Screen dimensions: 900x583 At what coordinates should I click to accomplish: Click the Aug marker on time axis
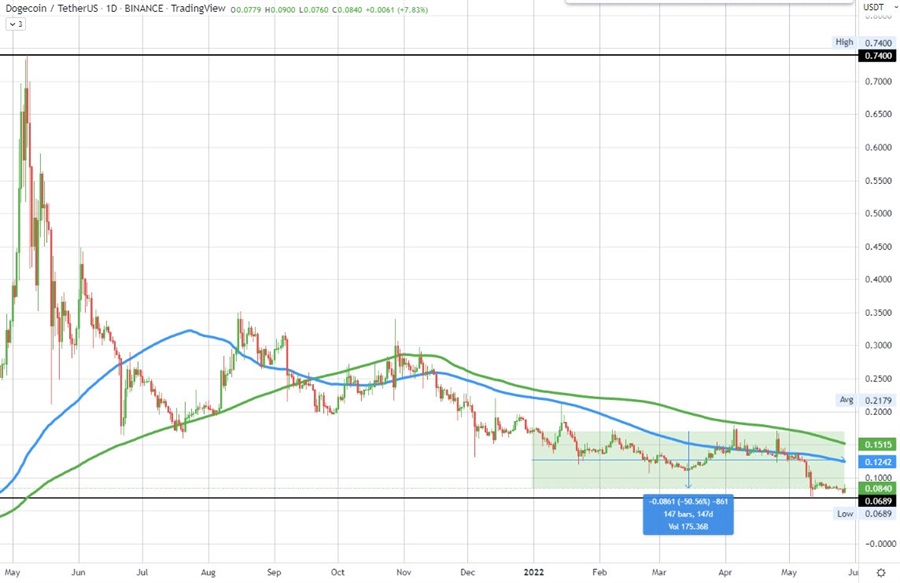click(x=207, y=573)
